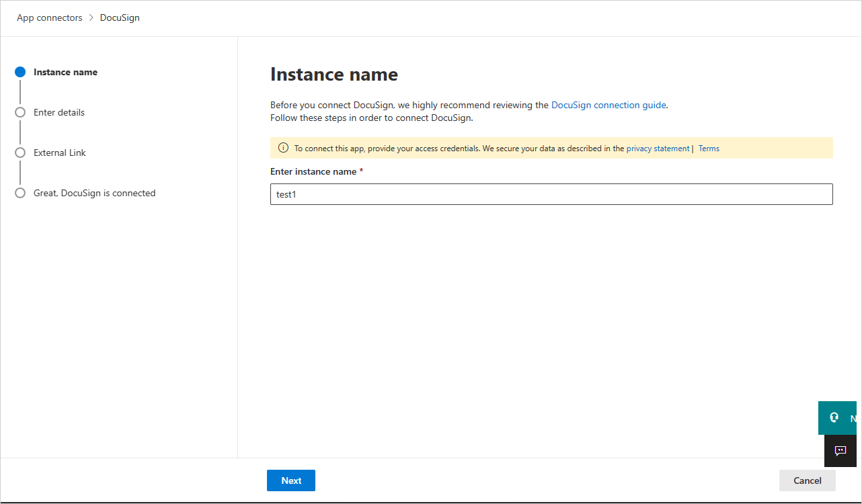
Task: Click Next to continue setup
Action: point(290,480)
